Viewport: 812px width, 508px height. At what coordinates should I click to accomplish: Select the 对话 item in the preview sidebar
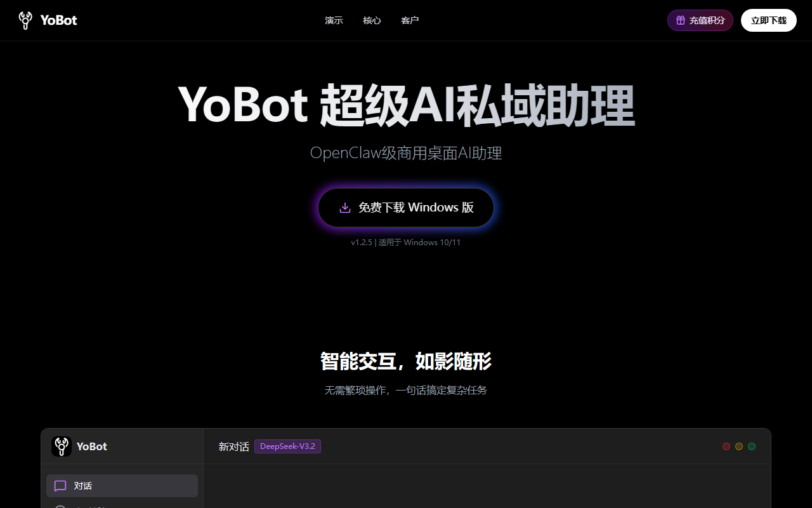(x=122, y=486)
